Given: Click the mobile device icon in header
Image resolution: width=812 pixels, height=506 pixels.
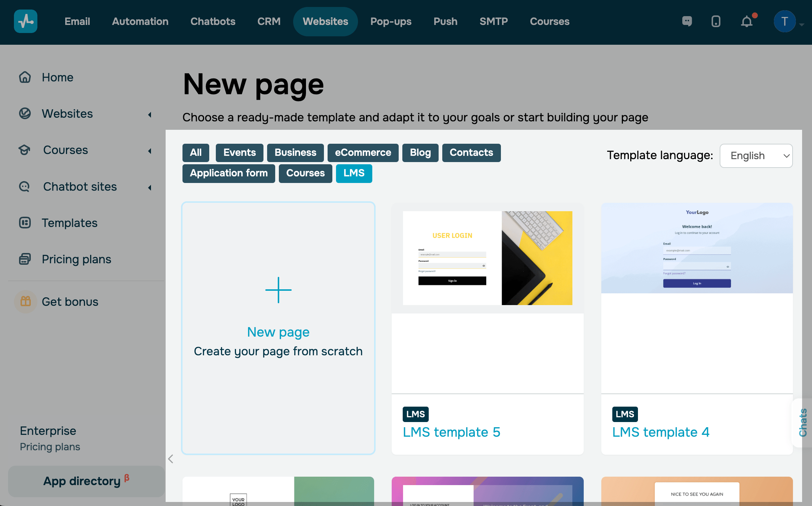Looking at the screenshot, I should click(x=716, y=21).
